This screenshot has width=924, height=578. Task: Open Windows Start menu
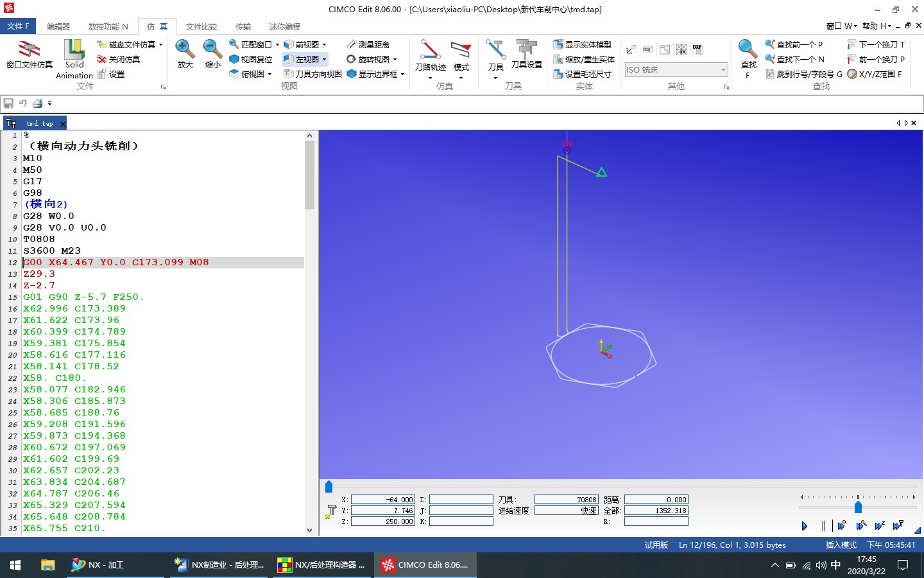pos(15,565)
